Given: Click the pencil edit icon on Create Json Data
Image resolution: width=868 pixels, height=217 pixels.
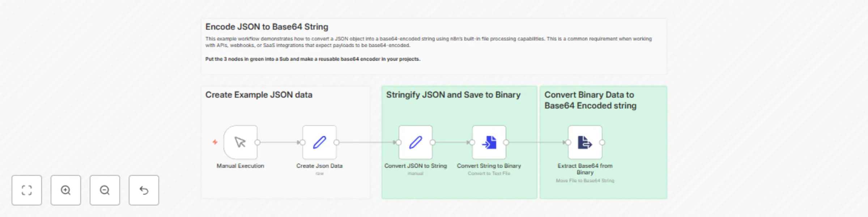Looking at the screenshot, I should (x=319, y=142).
